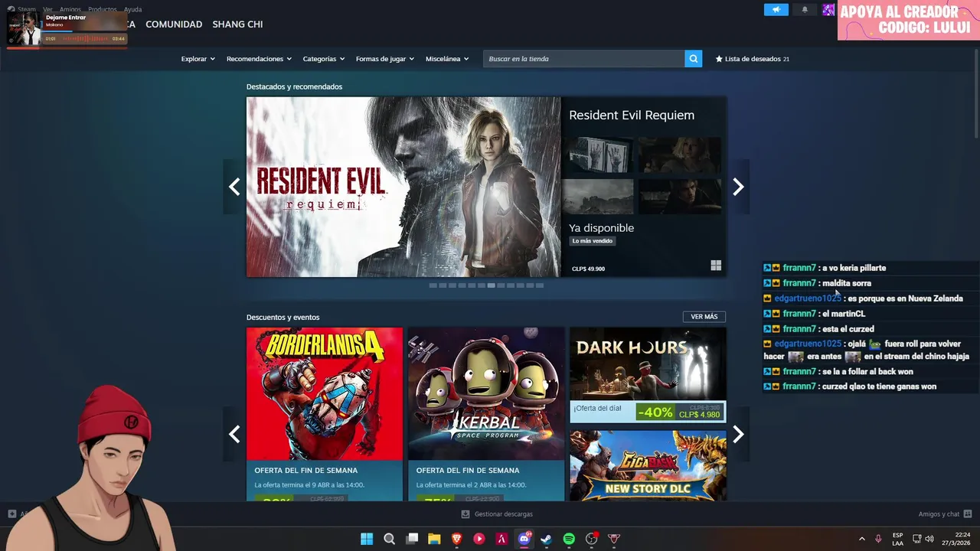Open the red play-button app on taskbar
980x551 pixels.
[x=479, y=539]
